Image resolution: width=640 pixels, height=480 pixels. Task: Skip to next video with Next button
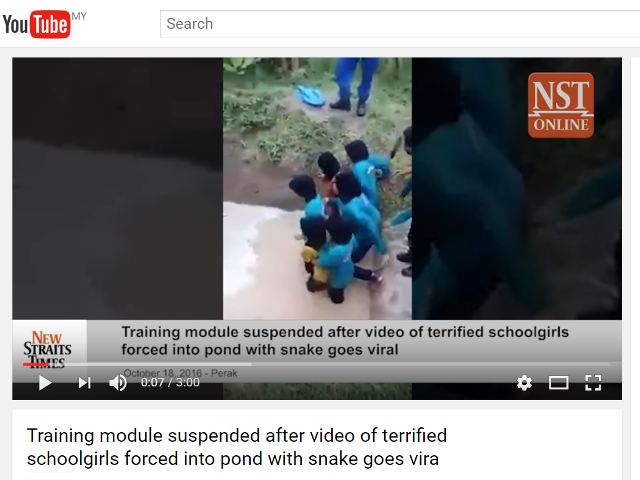(x=84, y=383)
